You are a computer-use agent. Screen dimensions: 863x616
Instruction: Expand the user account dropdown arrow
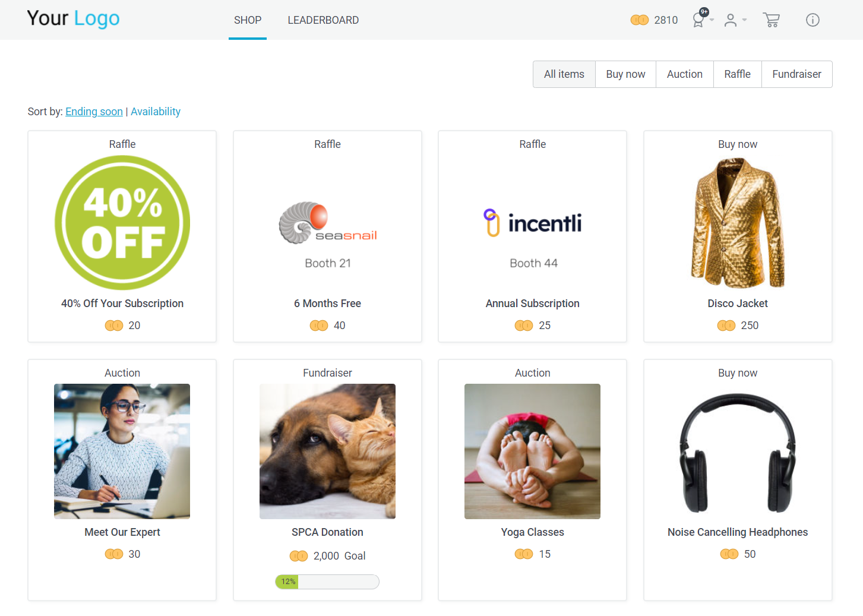744,20
